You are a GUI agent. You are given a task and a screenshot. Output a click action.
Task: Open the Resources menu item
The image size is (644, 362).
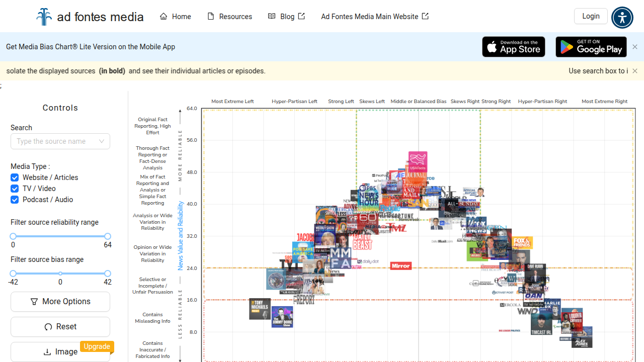229,17
